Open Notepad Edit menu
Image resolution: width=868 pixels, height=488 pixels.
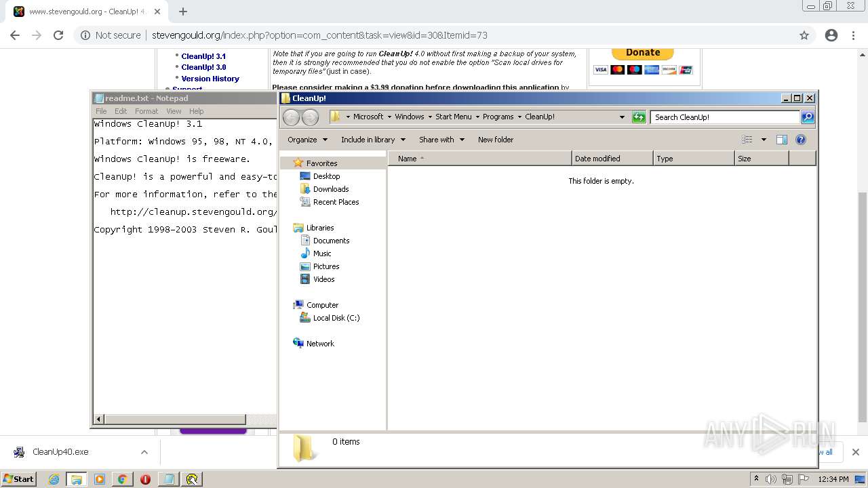click(121, 111)
